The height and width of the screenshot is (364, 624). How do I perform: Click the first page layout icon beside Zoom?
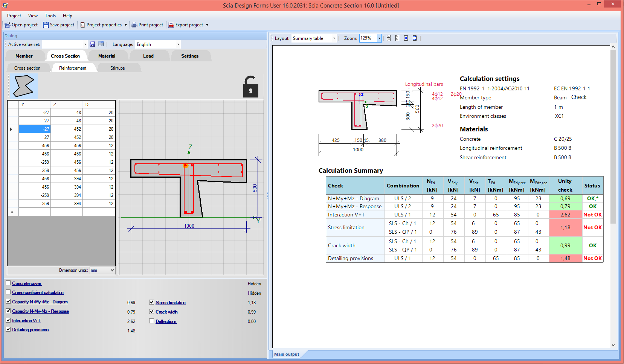389,38
